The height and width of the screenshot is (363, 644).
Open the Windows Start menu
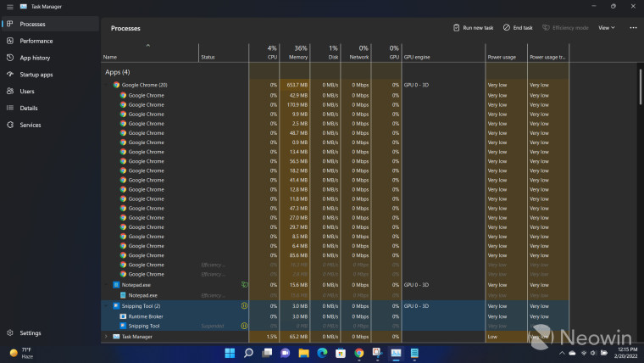[230, 353]
